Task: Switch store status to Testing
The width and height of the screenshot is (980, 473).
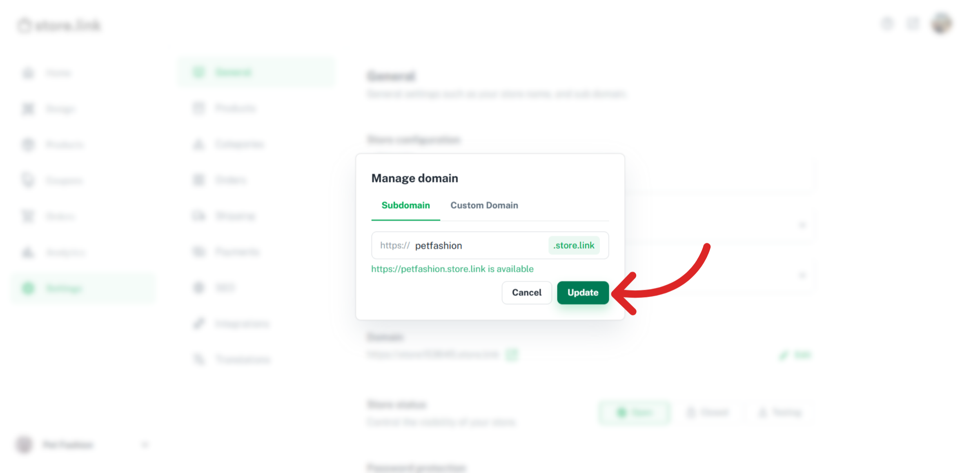Action: 780,413
